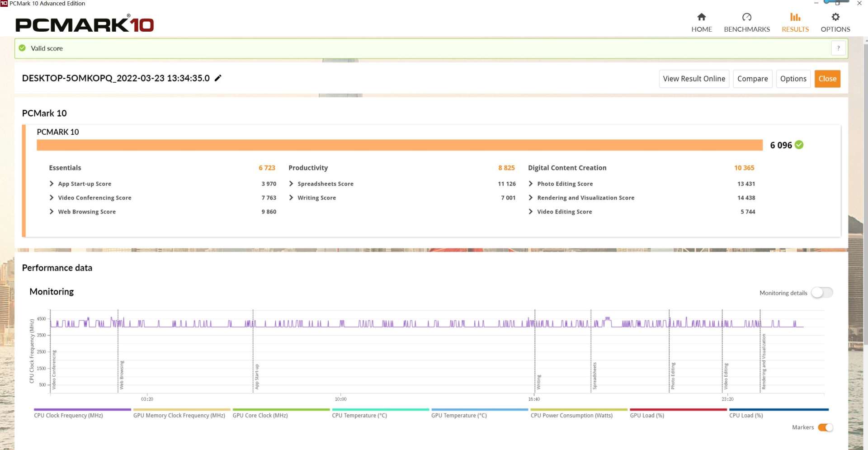Close the result with orange Close button
Viewport: 868px width, 450px height.
[827, 79]
